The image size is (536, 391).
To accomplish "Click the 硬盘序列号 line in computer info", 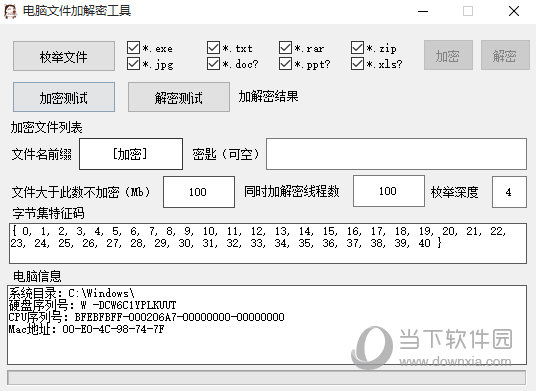I will 92,305.
